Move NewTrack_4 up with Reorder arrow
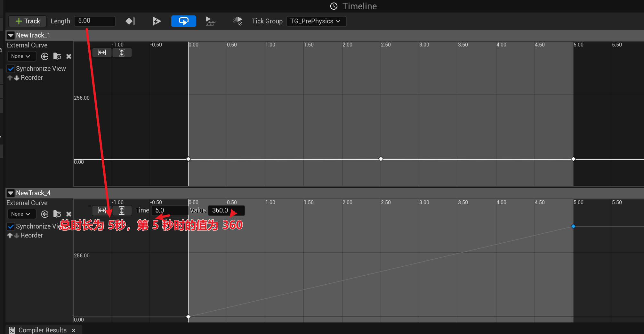The height and width of the screenshot is (334, 644). (x=10, y=236)
